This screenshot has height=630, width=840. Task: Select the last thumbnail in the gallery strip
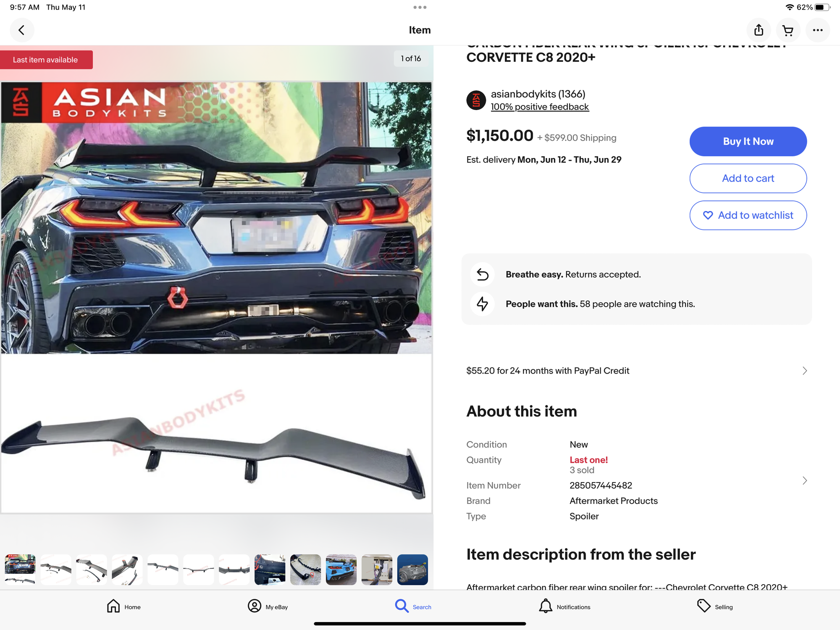click(x=412, y=569)
